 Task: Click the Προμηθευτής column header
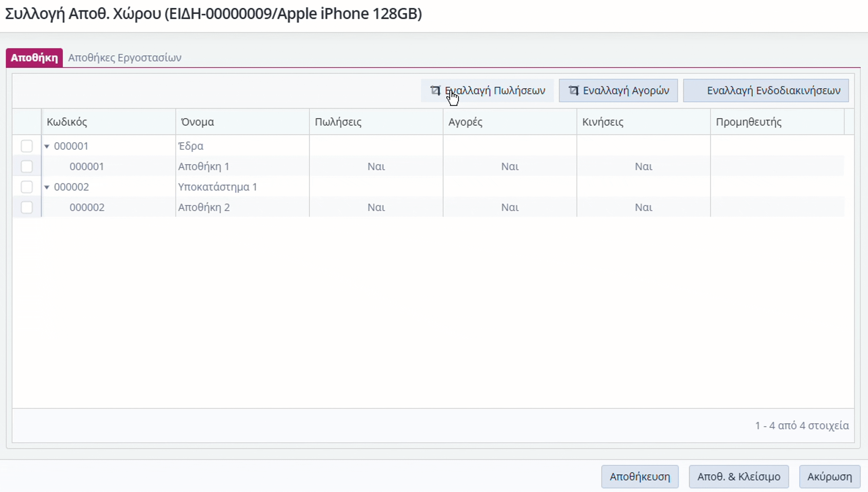pos(748,122)
